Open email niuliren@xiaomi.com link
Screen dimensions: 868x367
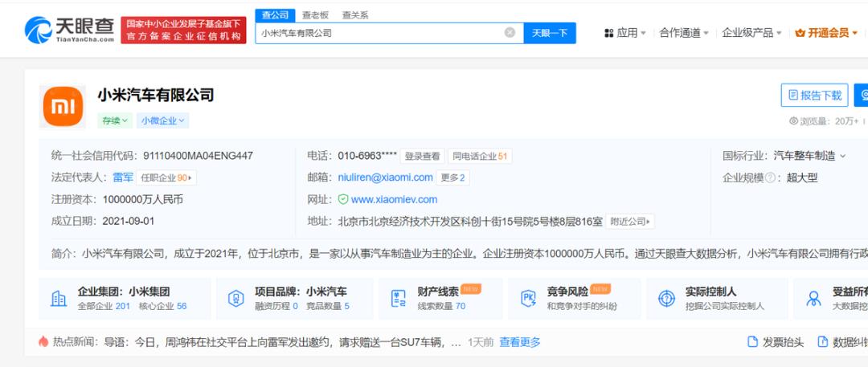click(385, 177)
